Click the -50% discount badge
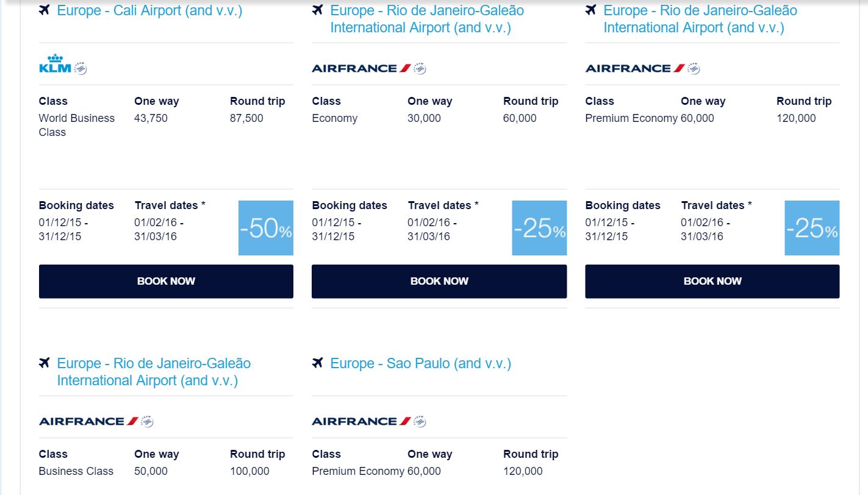The image size is (868, 495). (266, 228)
